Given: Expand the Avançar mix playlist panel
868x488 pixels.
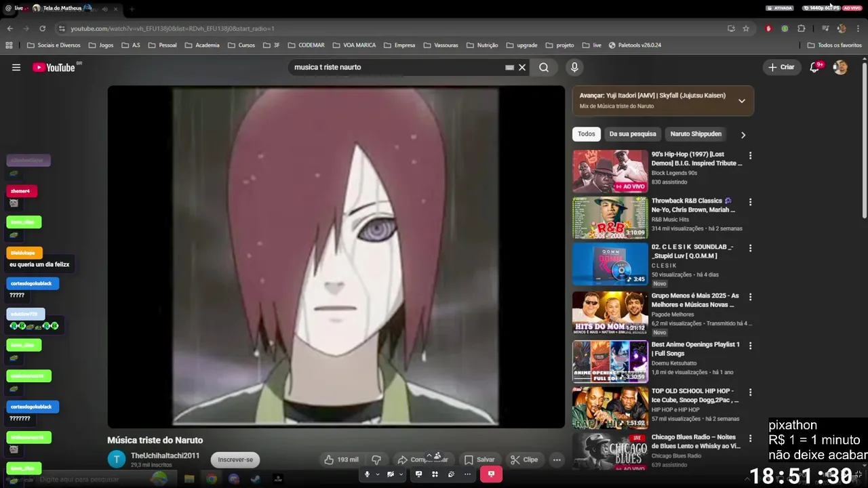Looking at the screenshot, I should pyautogui.click(x=741, y=101).
